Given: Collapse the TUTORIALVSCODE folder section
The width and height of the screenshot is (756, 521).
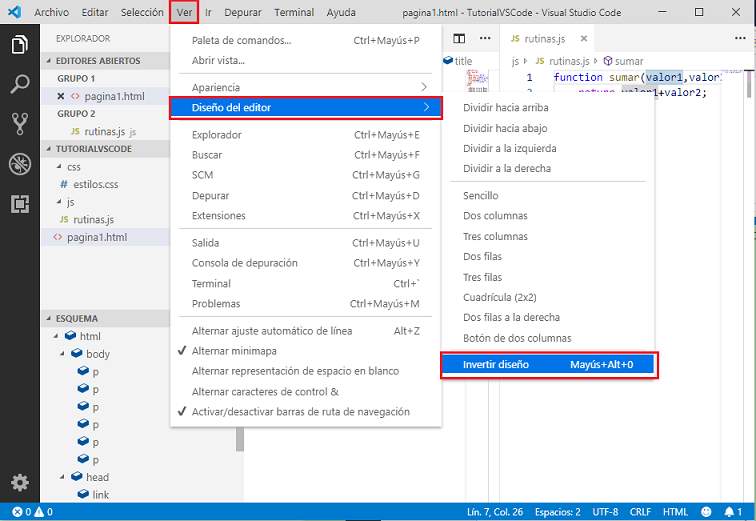Looking at the screenshot, I should point(105,149).
